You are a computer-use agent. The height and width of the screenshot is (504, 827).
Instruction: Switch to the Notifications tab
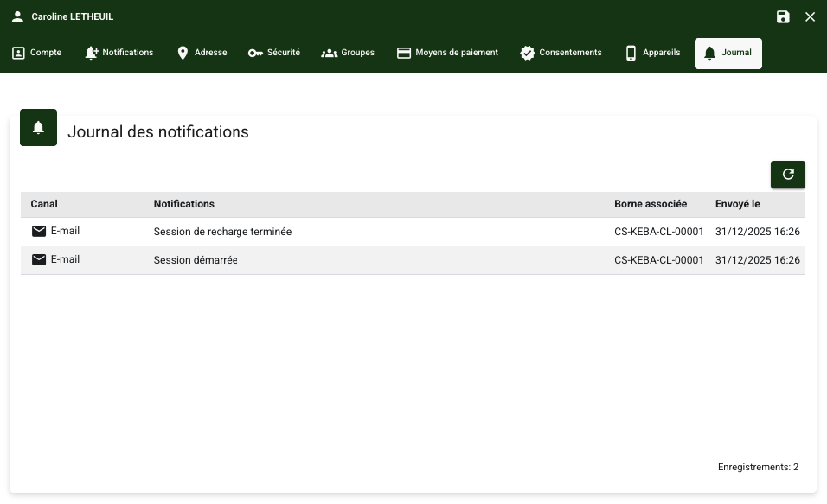[119, 53]
